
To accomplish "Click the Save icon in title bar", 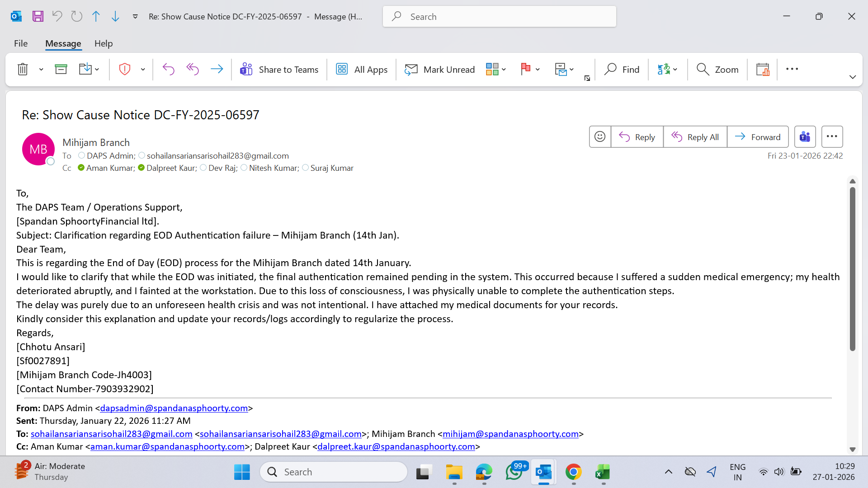I will click(38, 16).
